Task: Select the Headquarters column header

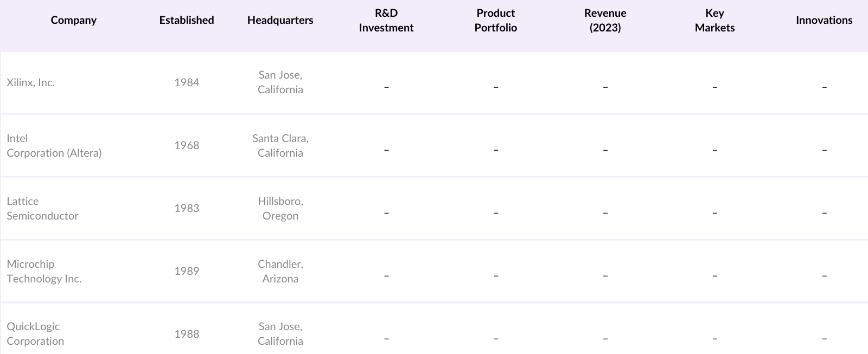Action: click(280, 20)
